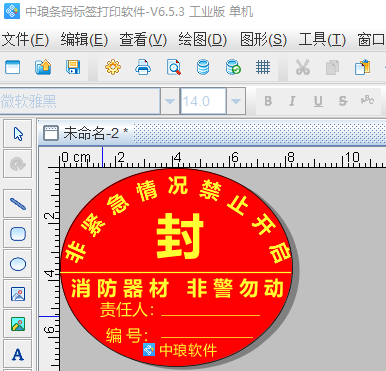Click the 中琅软件 logo text on the label
Viewport: 386px width, 371px height.
188,350
